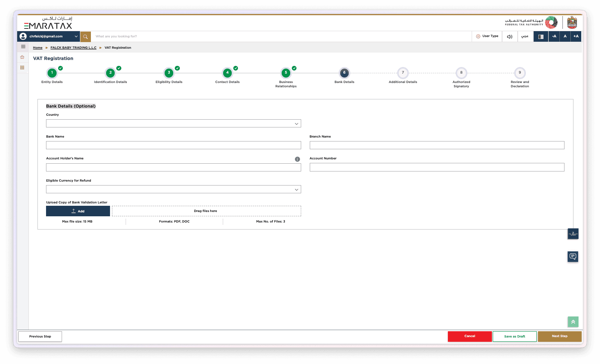This screenshot has width=600, height=364.
Task: Open the apps grid icon in sidebar
Action: click(x=22, y=67)
